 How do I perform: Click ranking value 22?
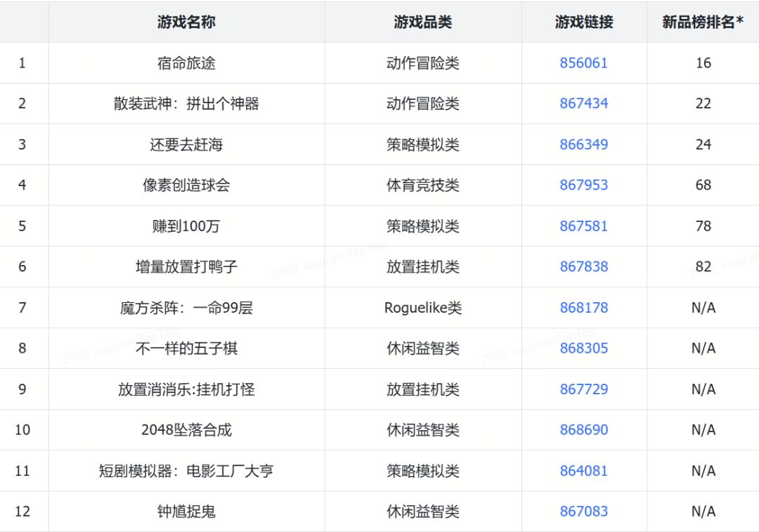point(703,103)
